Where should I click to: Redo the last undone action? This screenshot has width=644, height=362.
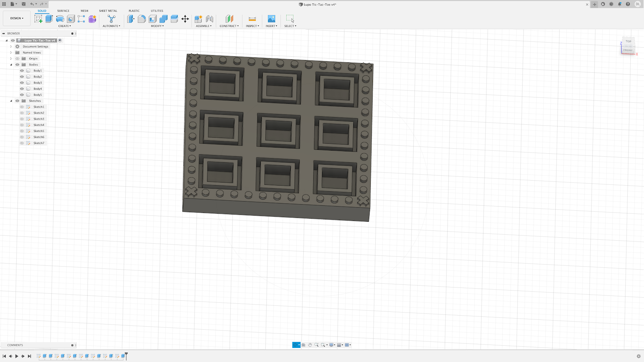click(x=42, y=4)
